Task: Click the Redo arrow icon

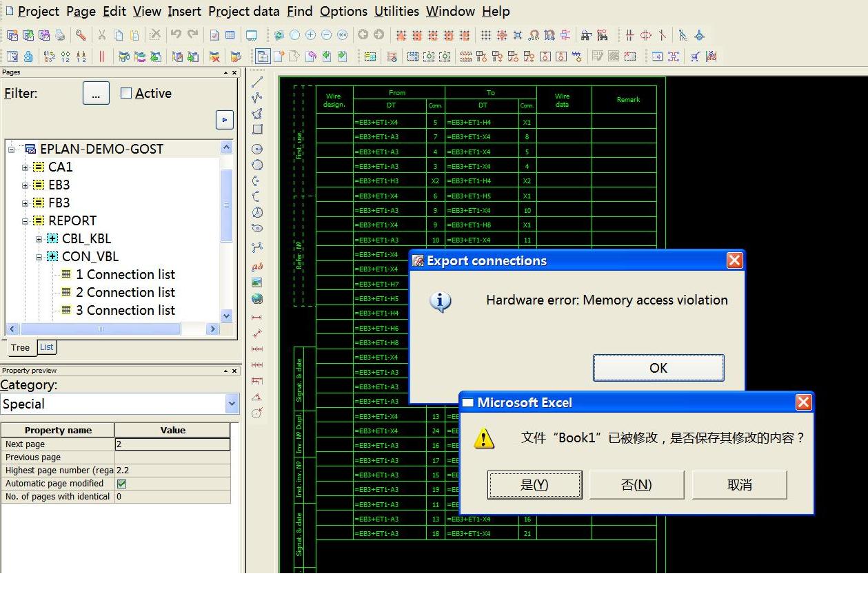Action: [x=193, y=35]
